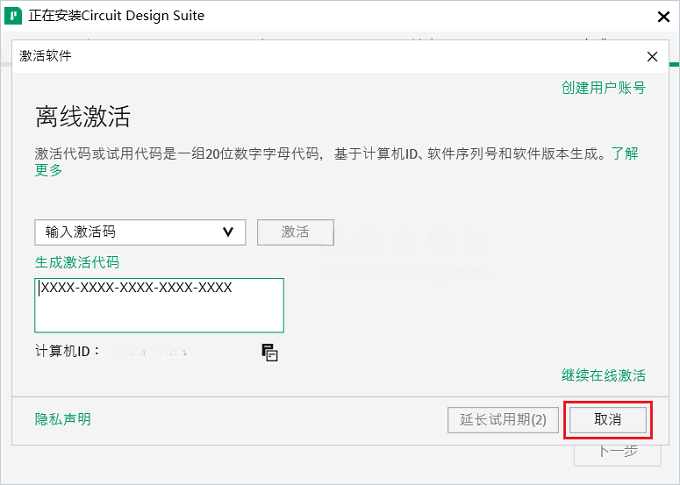Open the 输入激活码 dropdown
The image size is (680, 485).
tap(140, 232)
